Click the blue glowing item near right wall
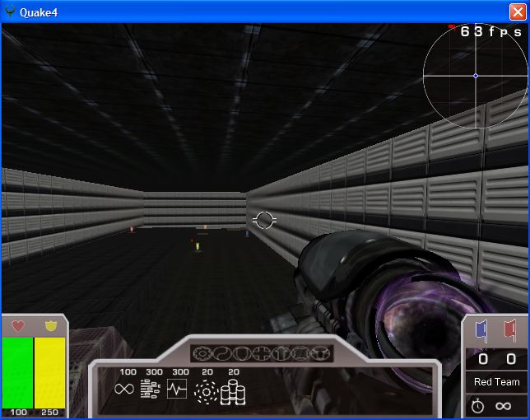Viewport: 530px width, 420px height. 248,233
